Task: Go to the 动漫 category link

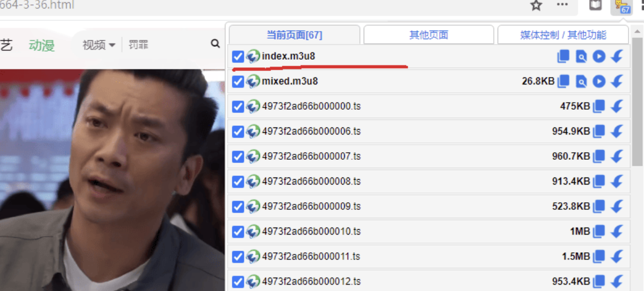Action: click(x=41, y=45)
